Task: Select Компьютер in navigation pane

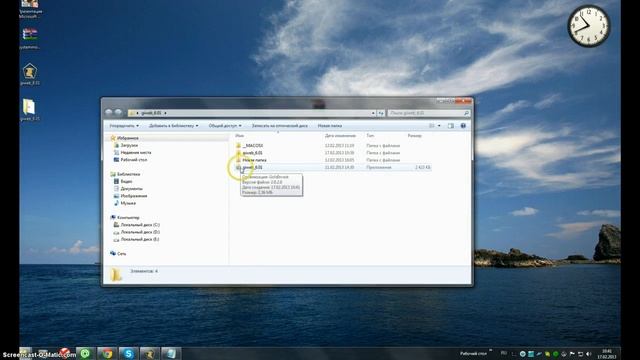Action: (128, 218)
